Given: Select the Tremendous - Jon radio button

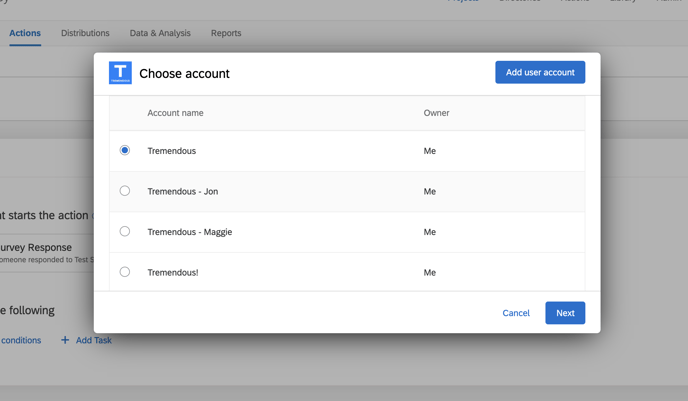Looking at the screenshot, I should pyautogui.click(x=125, y=191).
